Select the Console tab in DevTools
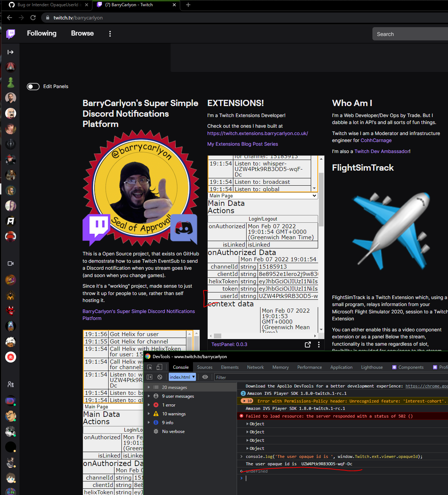The height and width of the screenshot is (495, 448). 181,367
